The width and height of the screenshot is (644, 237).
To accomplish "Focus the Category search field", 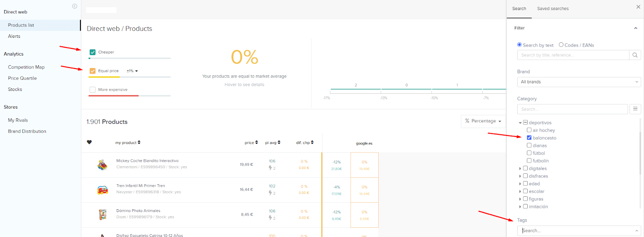I will [572, 109].
